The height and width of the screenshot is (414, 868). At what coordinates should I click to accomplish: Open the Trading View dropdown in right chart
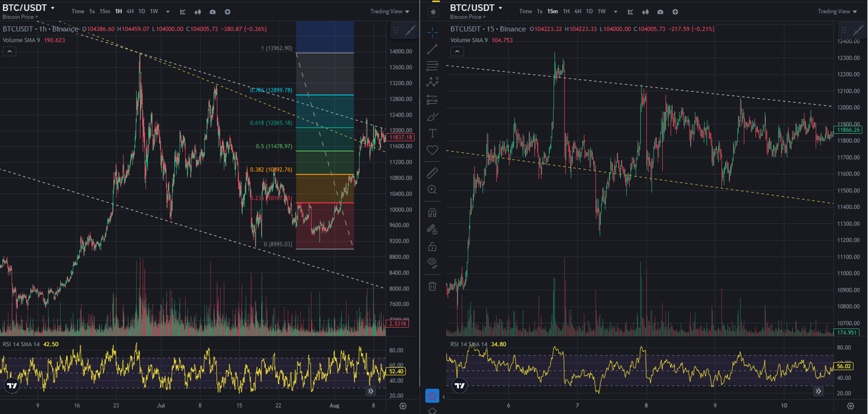838,11
